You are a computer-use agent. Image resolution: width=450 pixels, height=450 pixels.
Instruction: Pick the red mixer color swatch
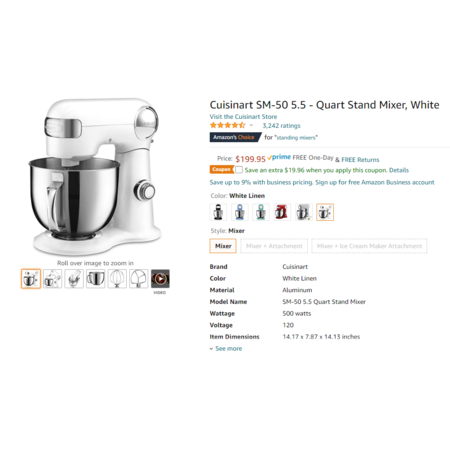(282, 212)
